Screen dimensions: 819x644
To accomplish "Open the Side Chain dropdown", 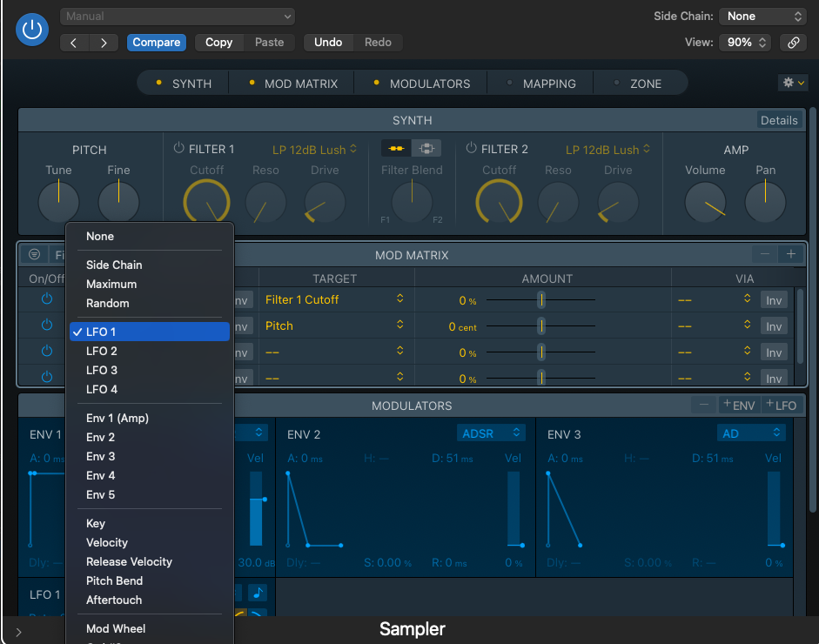I will pos(762,17).
